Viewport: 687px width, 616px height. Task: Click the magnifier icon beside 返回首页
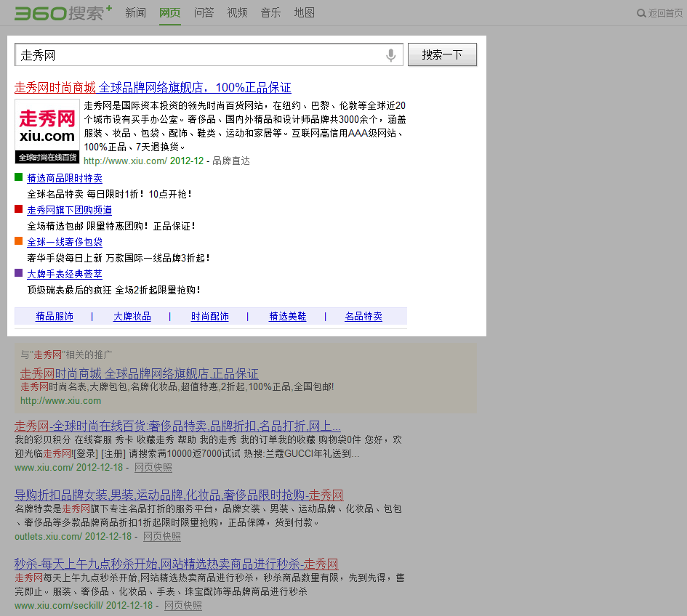point(641,13)
